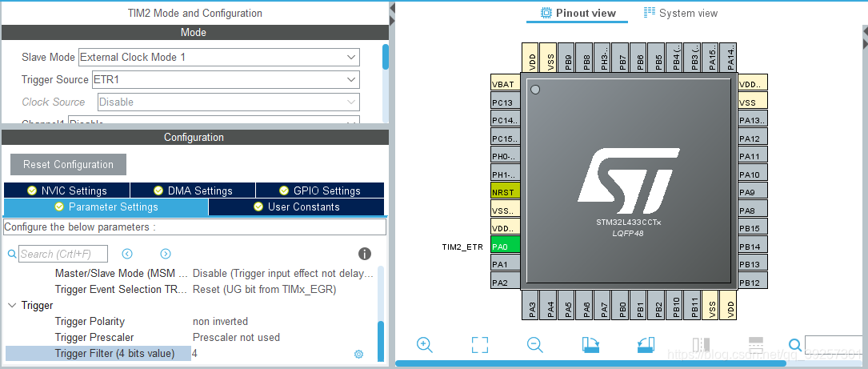This screenshot has height=369, width=868.
Task: Click the Mode panel vertical scrollbar
Action: click(x=386, y=57)
